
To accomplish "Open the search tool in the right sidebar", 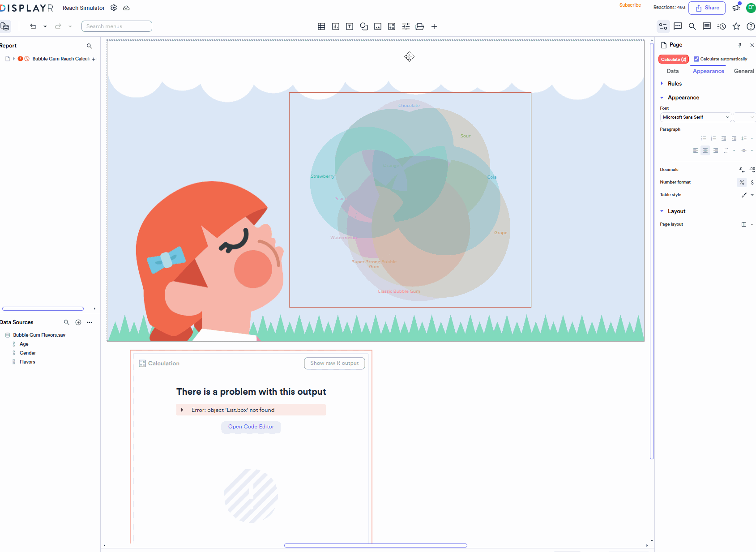I will pyautogui.click(x=692, y=26).
